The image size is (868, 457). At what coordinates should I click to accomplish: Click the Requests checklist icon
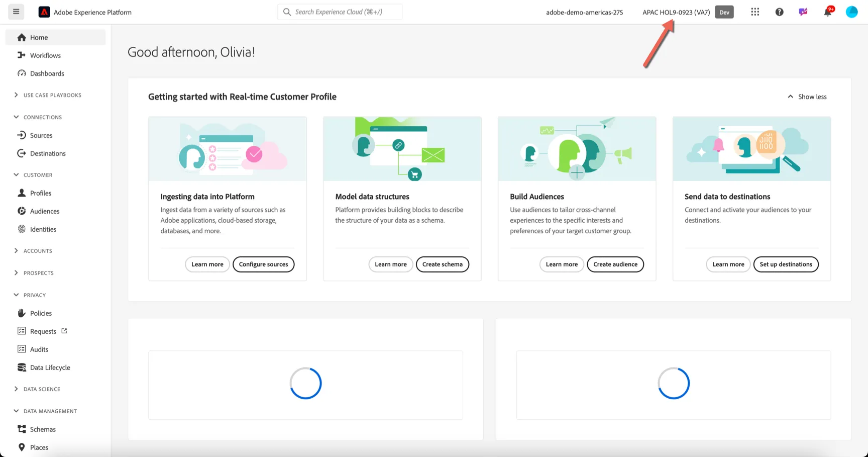click(22, 331)
